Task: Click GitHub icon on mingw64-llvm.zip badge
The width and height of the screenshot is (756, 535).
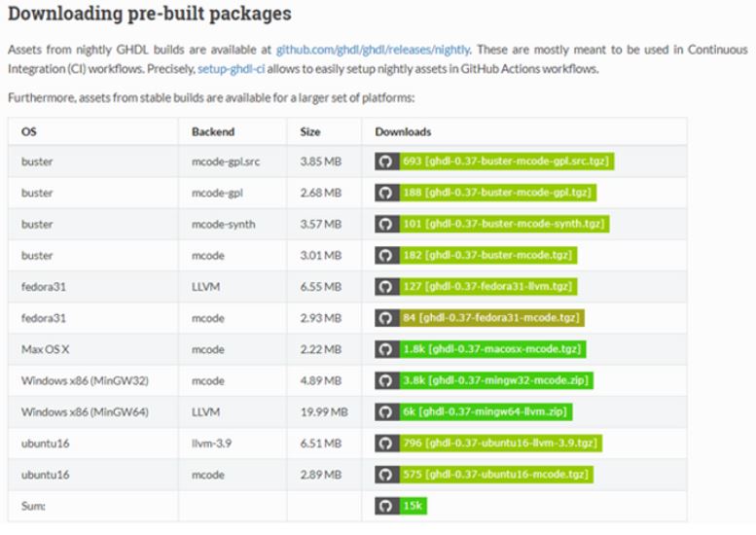Action: (386, 412)
